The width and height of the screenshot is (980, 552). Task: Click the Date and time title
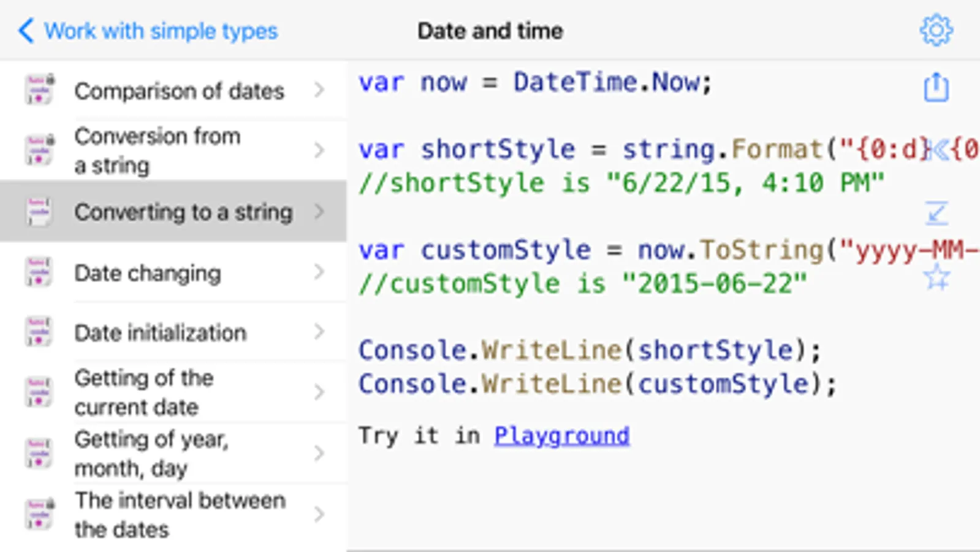tap(490, 31)
